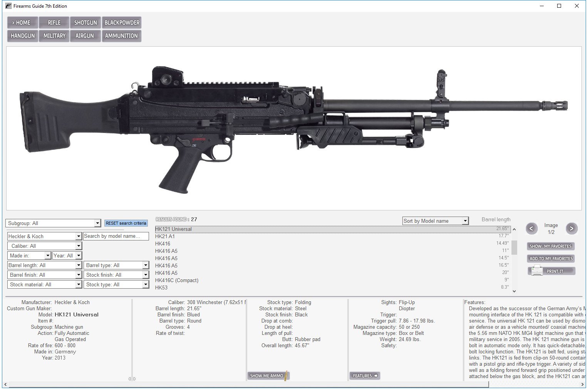Reset the search criteria
The height and width of the screenshot is (390, 588).
point(126,223)
